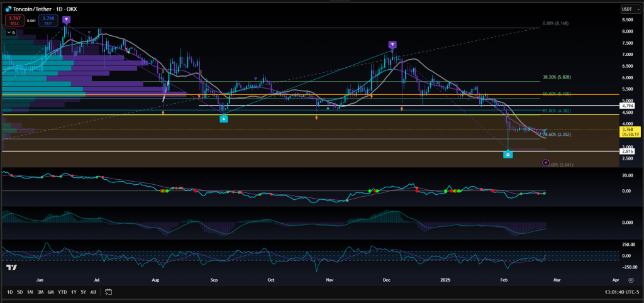Click the yellow 3.768 current price label
644x303 pixels.
click(630, 131)
